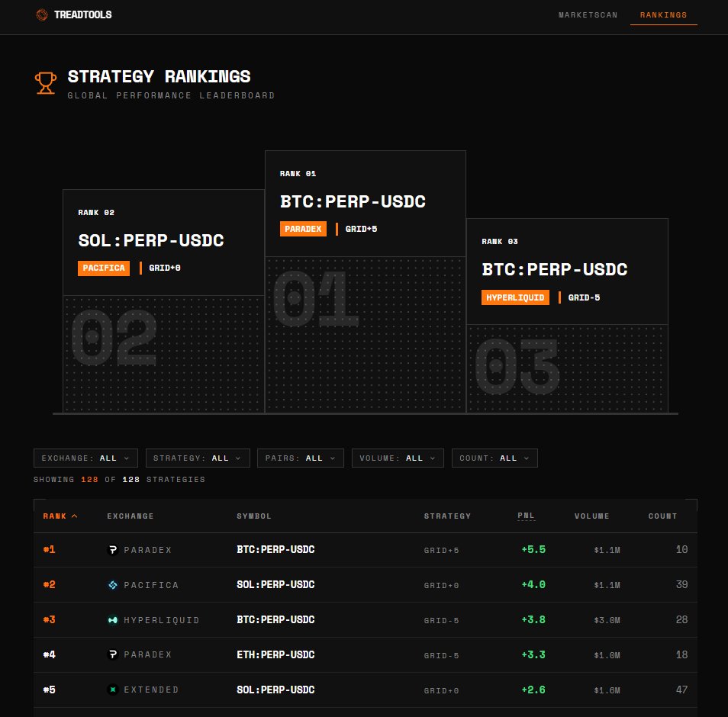Screen dimensions: 728x717
Task: Click the orange PACIFICA badge on podium
Action: (104, 268)
